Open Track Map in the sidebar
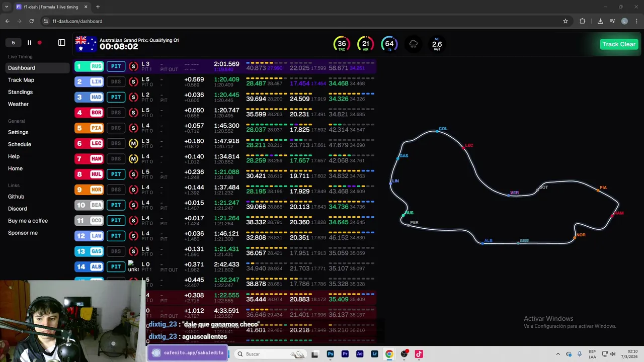This screenshot has width=644, height=362. [21, 80]
